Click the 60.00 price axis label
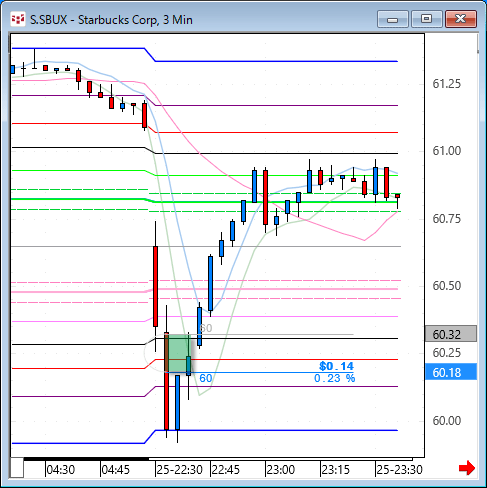This screenshot has width=487, height=488. (x=447, y=421)
